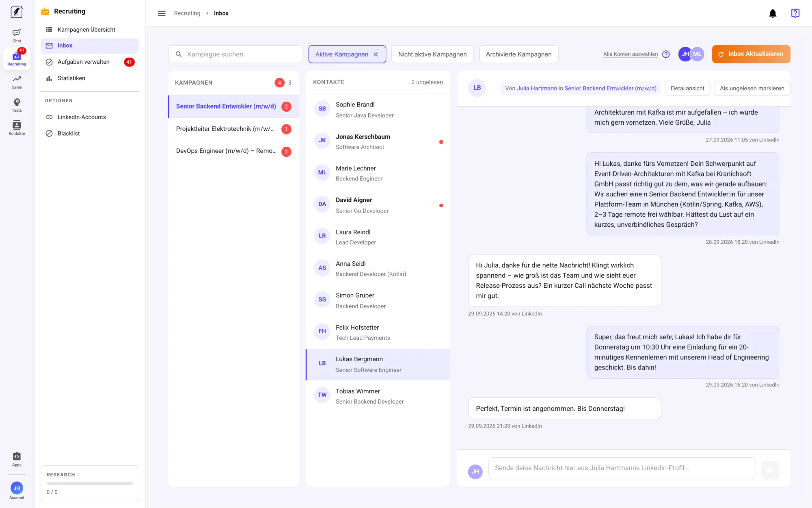Click the Julia Hartmann link in header
Image resolution: width=812 pixels, height=508 pixels.
pos(537,88)
